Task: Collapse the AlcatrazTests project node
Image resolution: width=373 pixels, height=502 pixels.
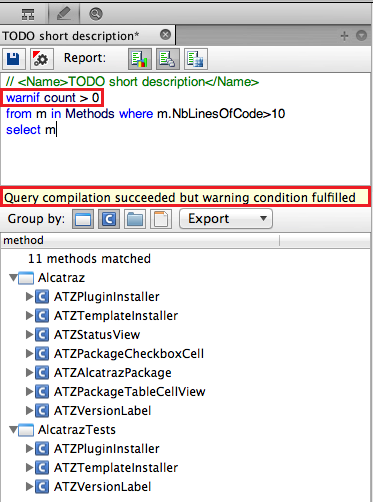Action: [x=13, y=429]
